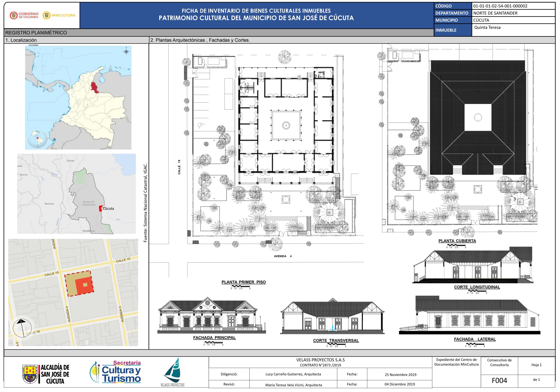This screenshot has height=392, width=560.
Task: Click the Planta Primer Piso title
Action: (243, 282)
